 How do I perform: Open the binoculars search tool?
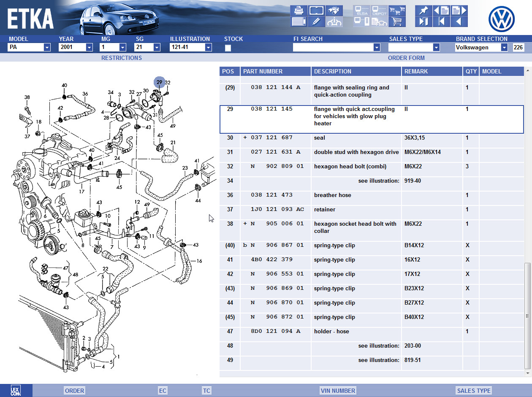[334, 11]
